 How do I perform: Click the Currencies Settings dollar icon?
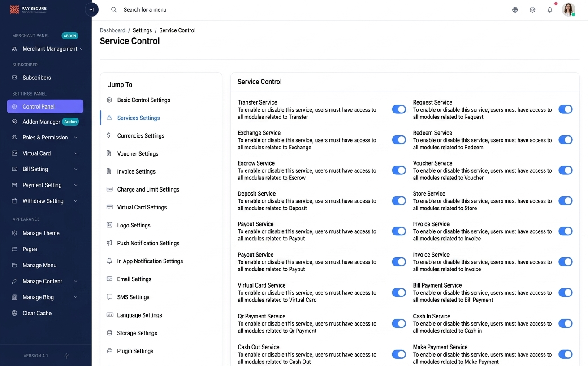(108, 135)
